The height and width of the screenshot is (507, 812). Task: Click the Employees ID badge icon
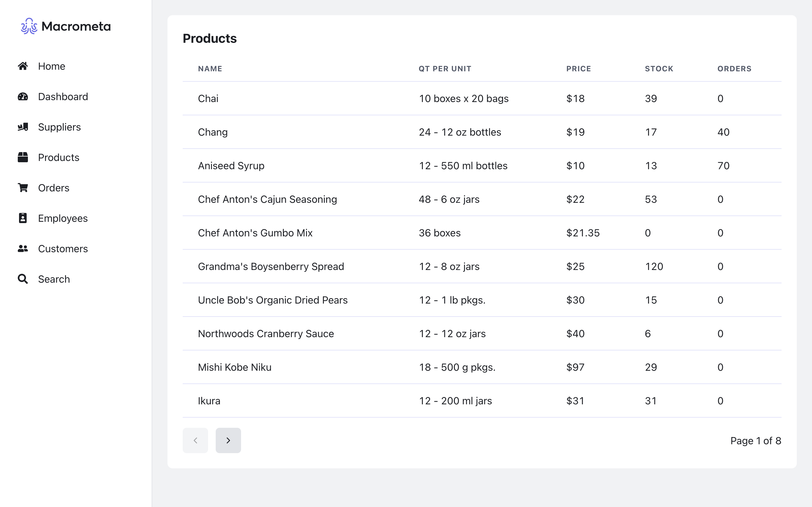click(23, 218)
